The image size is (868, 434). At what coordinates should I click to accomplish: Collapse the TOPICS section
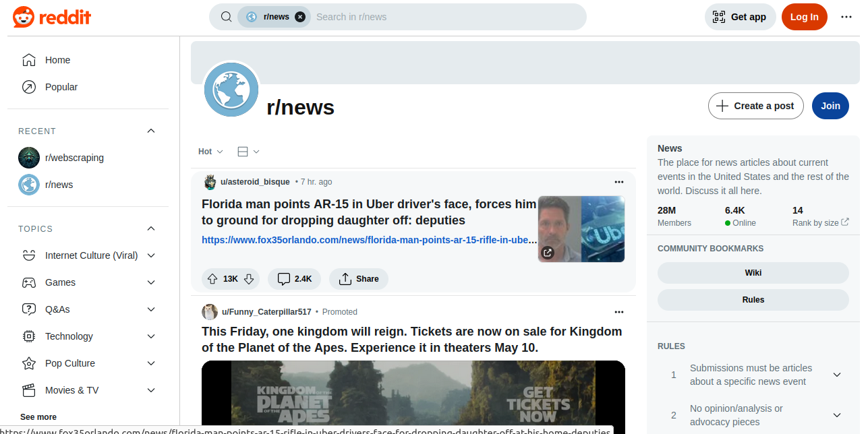(x=151, y=228)
